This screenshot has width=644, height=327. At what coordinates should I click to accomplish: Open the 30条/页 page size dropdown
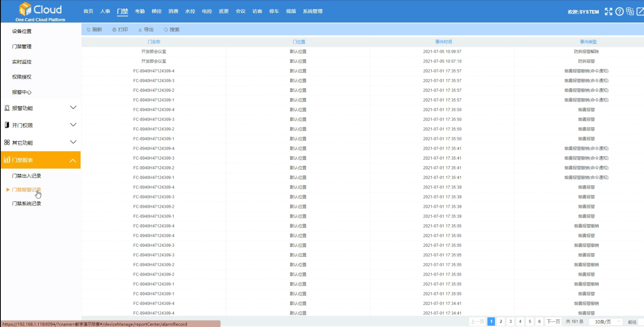point(607,322)
